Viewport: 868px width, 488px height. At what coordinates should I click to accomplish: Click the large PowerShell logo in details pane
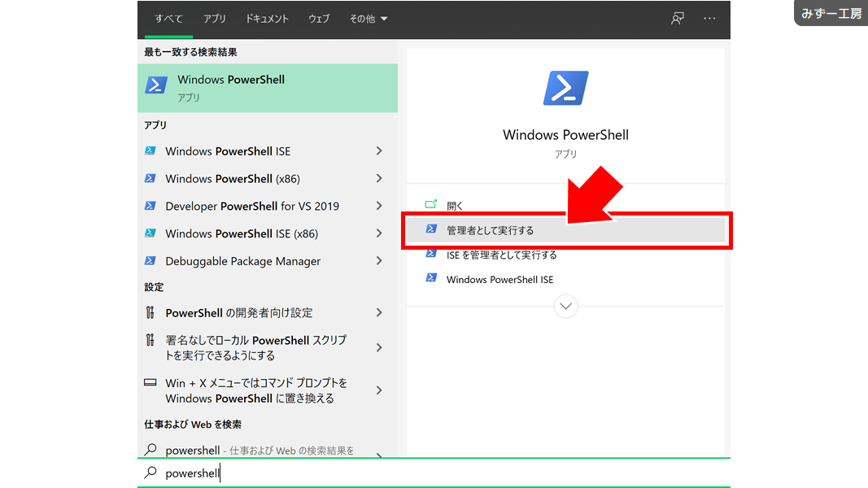[x=565, y=88]
